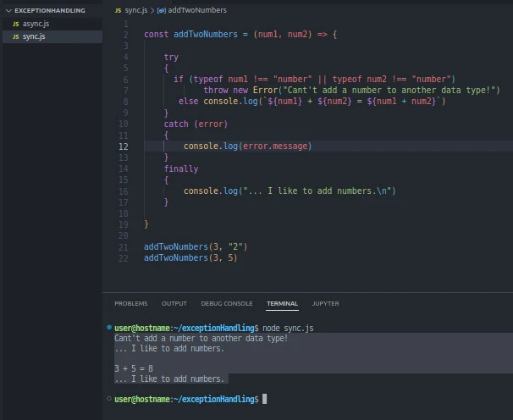Focus the terminal cursor at the last prompt

(265, 399)
